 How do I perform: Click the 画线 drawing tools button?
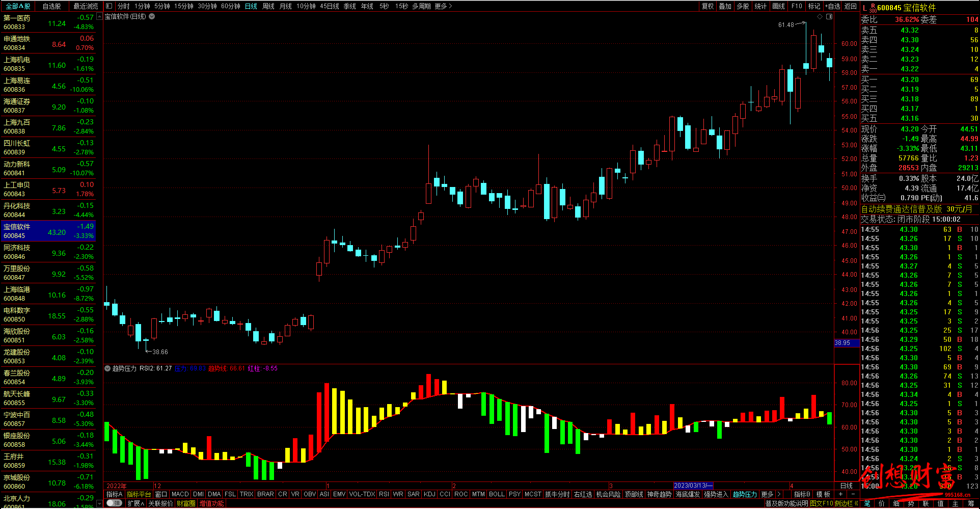point(779,6)
